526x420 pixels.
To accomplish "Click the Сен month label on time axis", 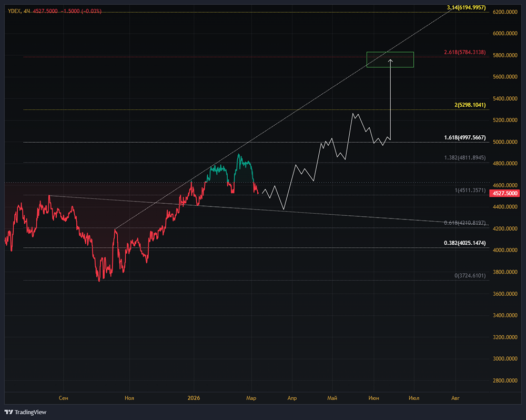I will 64,398.
